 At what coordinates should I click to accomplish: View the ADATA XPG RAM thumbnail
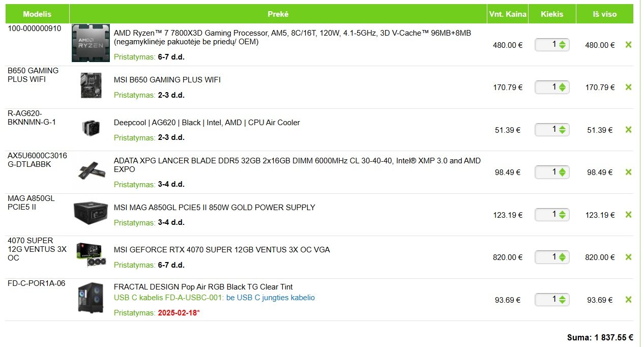92,170
